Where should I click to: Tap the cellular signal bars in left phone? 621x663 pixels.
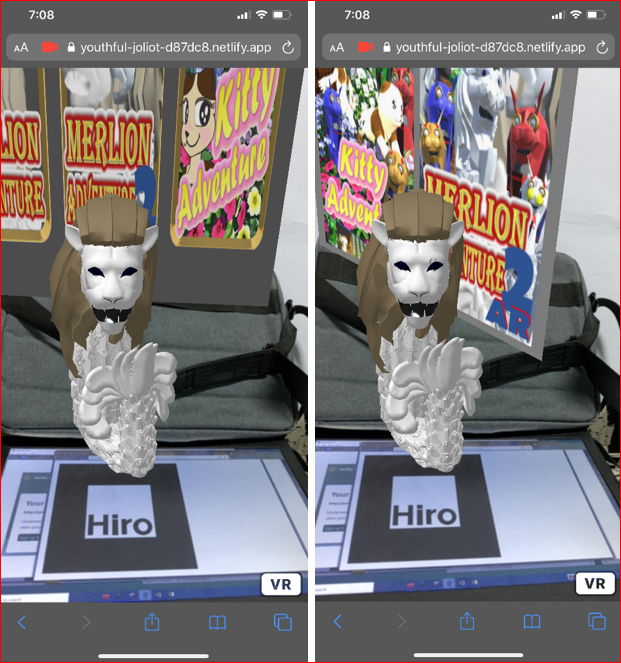243,15
